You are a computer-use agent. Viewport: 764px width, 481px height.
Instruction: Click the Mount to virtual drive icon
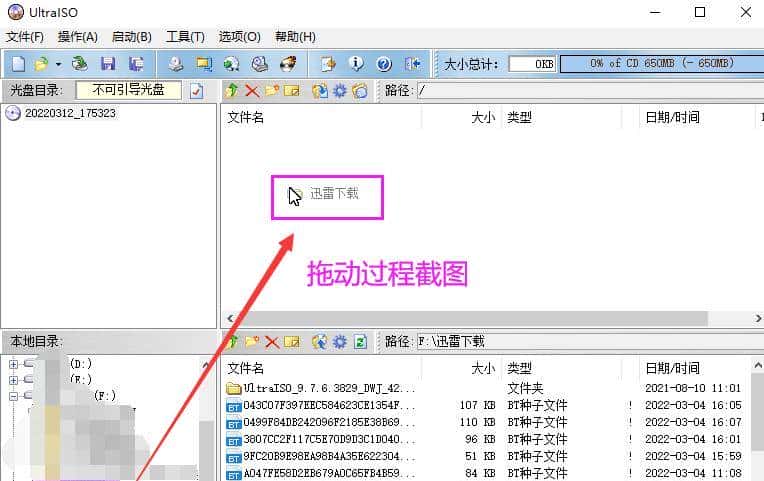point(260,64)
